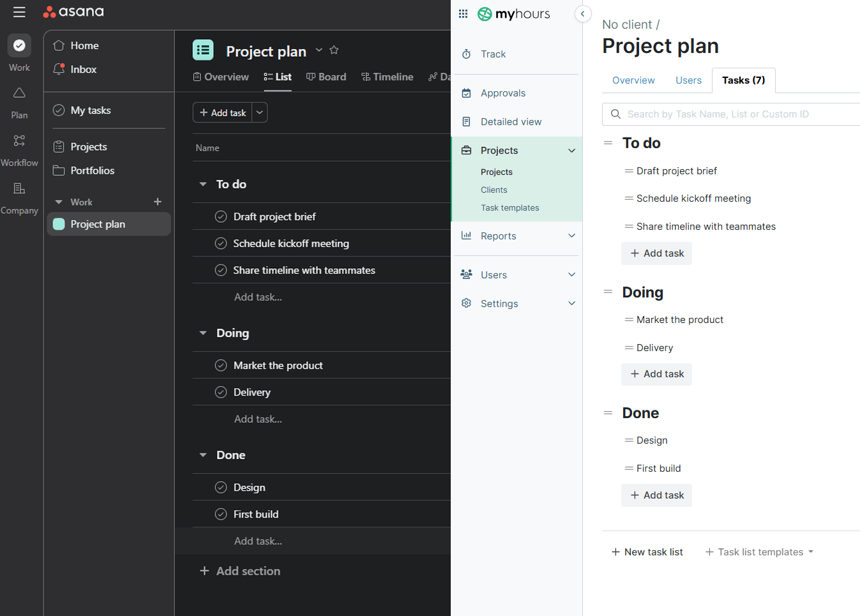Click the Project plan color swatch in sidebar
This screenshot has height=616, width=860.
coord(59,224)
